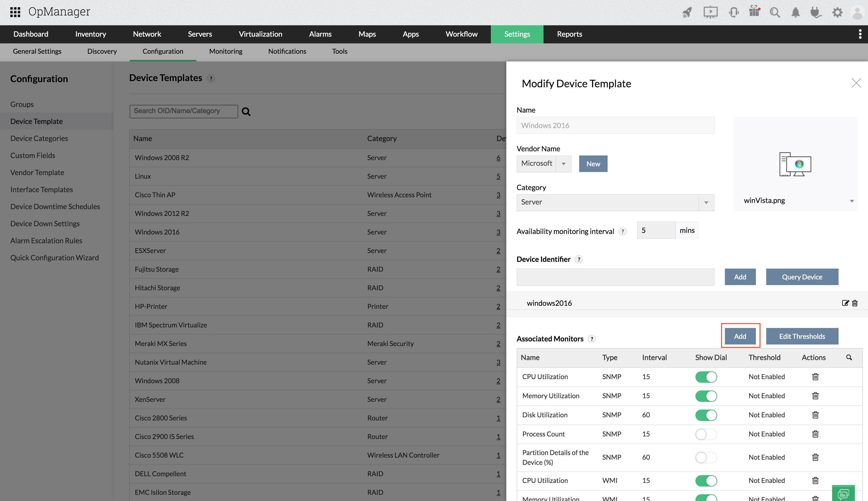Open the Alarms menu
Viewport: 868px width, 501px height.
click(x=320, y=34)
